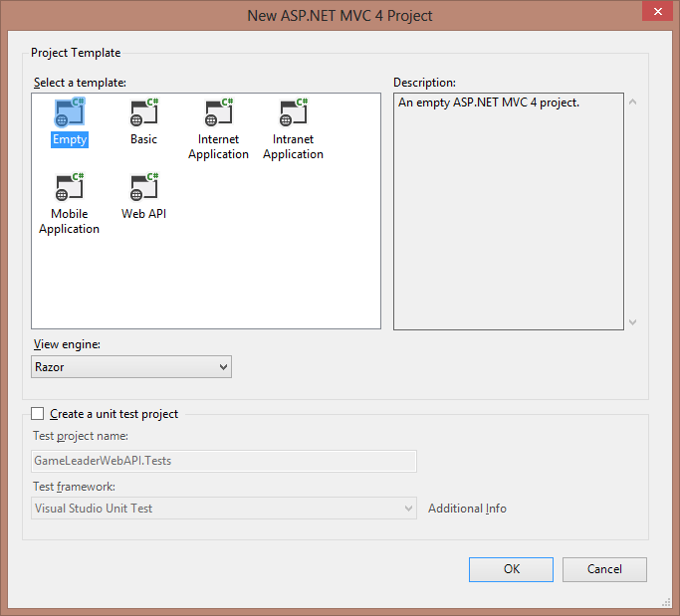
Task: Pick the Web API template icon
Action: [x=144, y=187]
